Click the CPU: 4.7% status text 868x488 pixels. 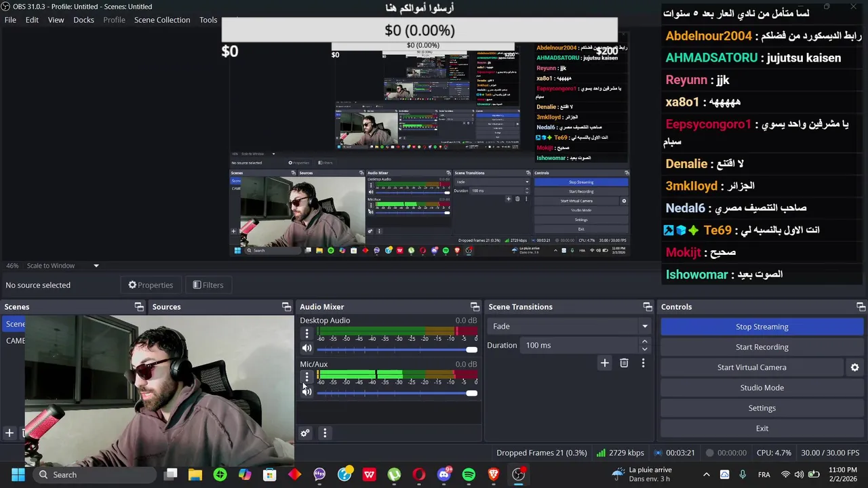coord(774,453)
